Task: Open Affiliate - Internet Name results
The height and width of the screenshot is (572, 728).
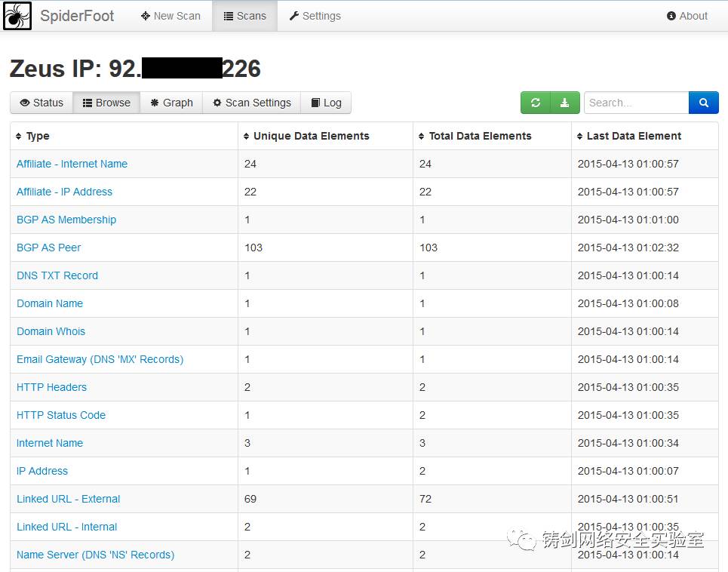Action: 72,164
